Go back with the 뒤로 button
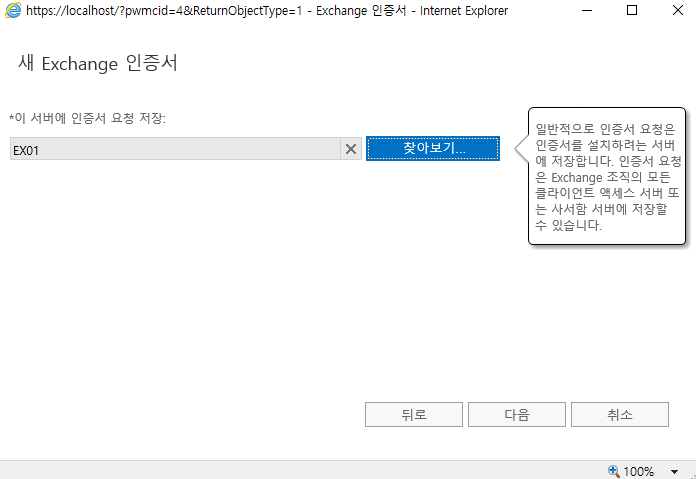The height and width of the screenshot is (479, 696). tap(414, 415)
